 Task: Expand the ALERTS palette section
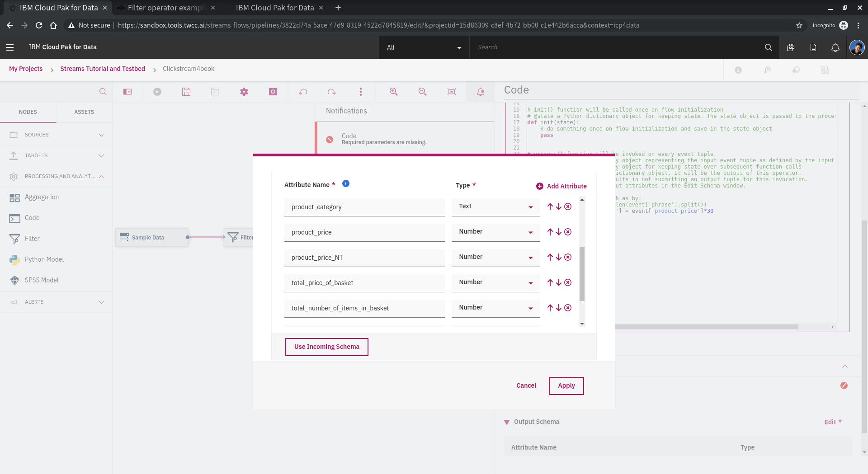click(56, 302)
